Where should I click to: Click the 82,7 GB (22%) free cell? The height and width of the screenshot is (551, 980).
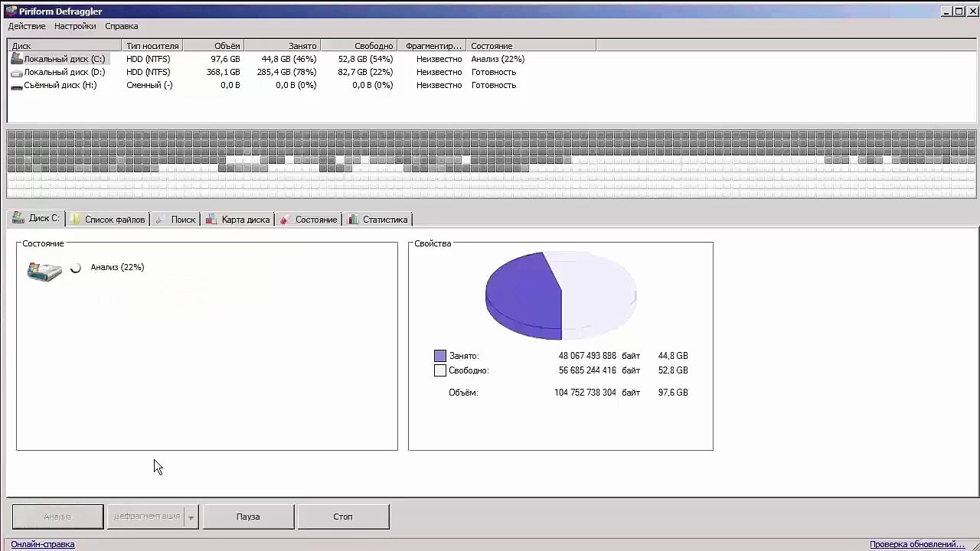[x=365, y=72]
